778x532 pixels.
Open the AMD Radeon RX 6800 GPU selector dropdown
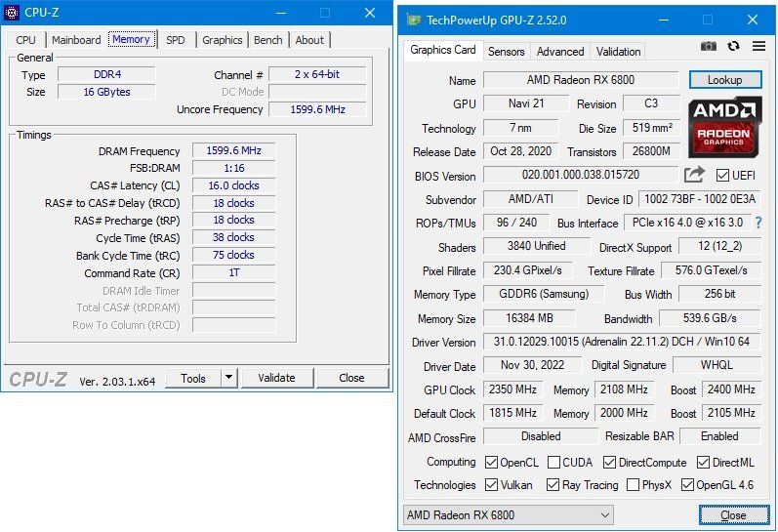508,515
